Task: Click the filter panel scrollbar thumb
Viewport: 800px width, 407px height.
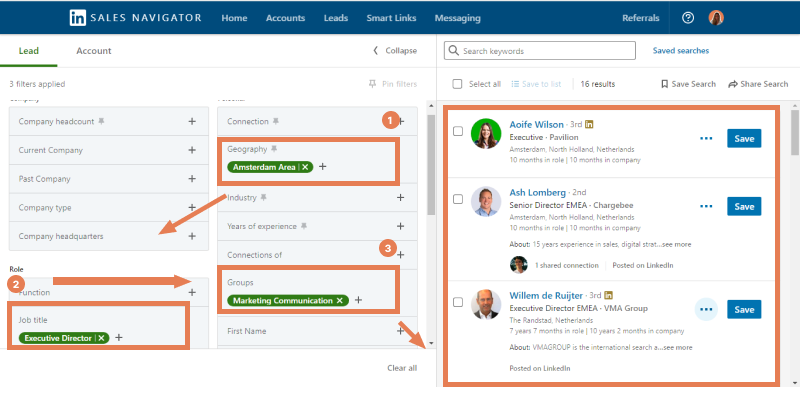Action: 431,164
